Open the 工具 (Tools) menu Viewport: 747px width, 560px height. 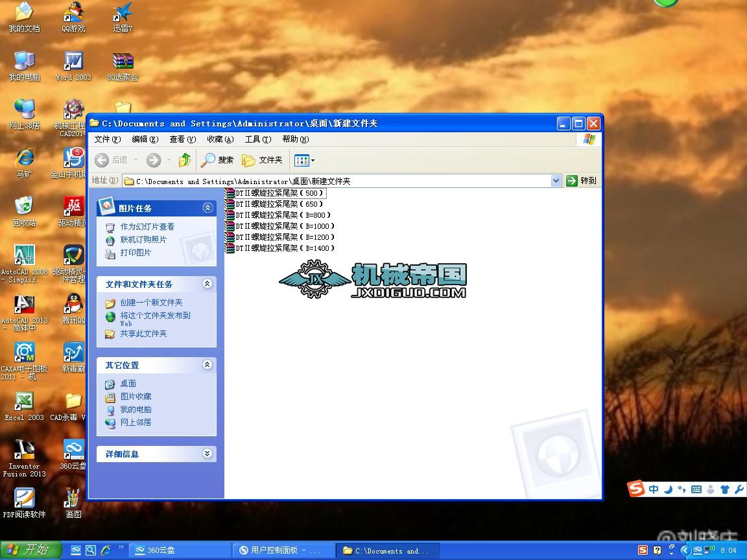(x=257, y=139)
